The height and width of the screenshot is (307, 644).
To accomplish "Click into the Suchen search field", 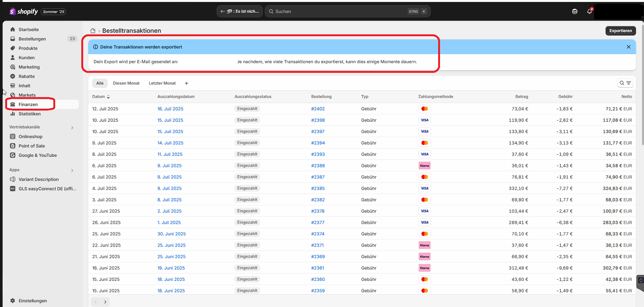I will (x=339, y=12).
